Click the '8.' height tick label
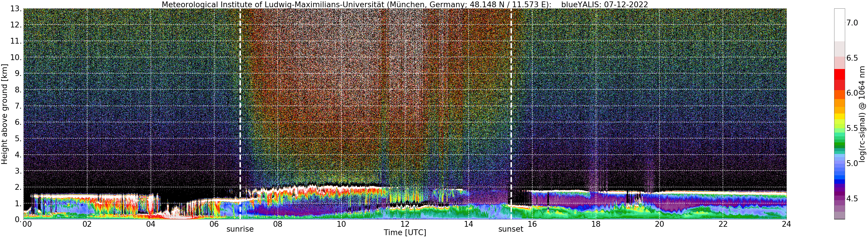Viewport: 868px width, 238px height. pos(18,90)
